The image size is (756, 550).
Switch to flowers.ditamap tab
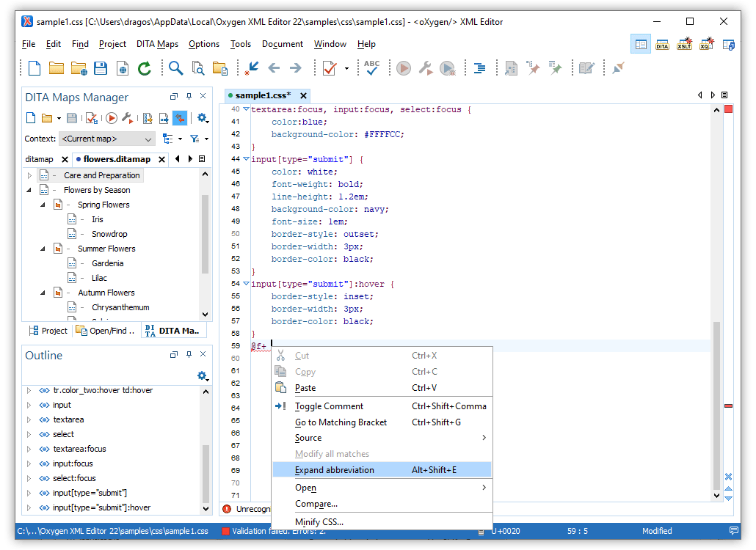[117, 159]
